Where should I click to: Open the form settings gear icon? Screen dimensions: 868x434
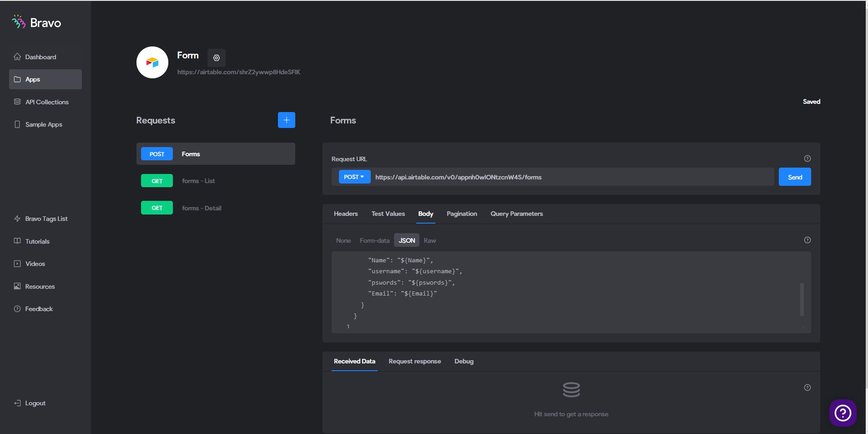click(217, 58)
